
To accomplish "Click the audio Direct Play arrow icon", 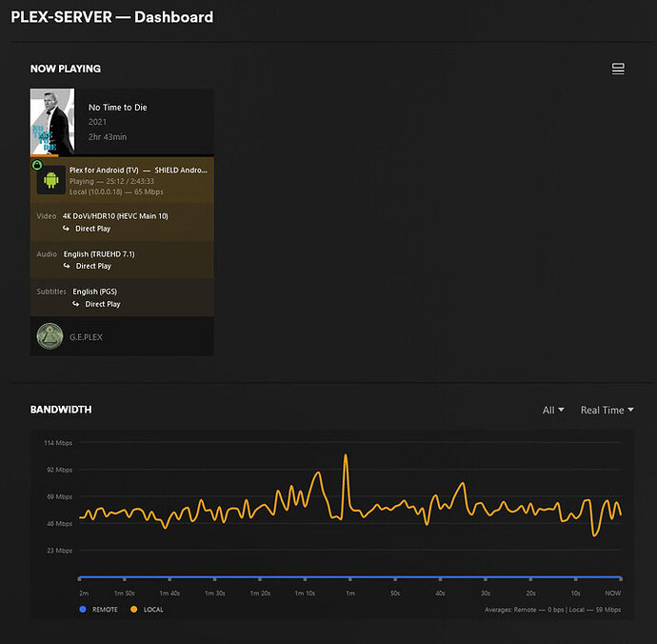I will coord(67,266).
